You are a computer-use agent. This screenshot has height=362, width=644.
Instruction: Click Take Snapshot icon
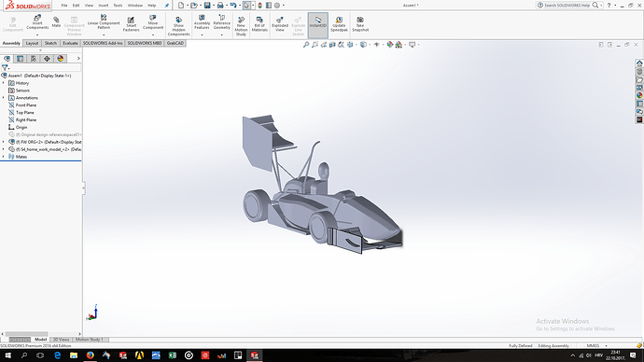(360, 24)
